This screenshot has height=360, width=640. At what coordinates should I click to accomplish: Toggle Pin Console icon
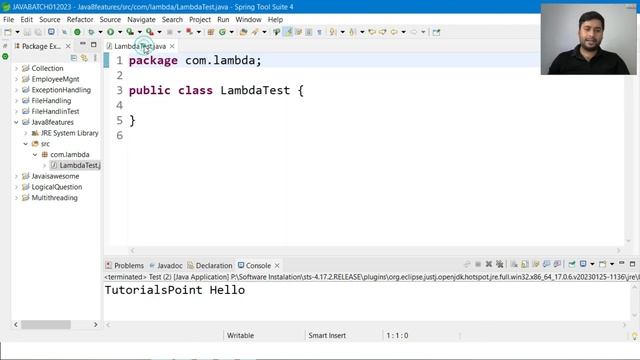click(x=572, y=264)
